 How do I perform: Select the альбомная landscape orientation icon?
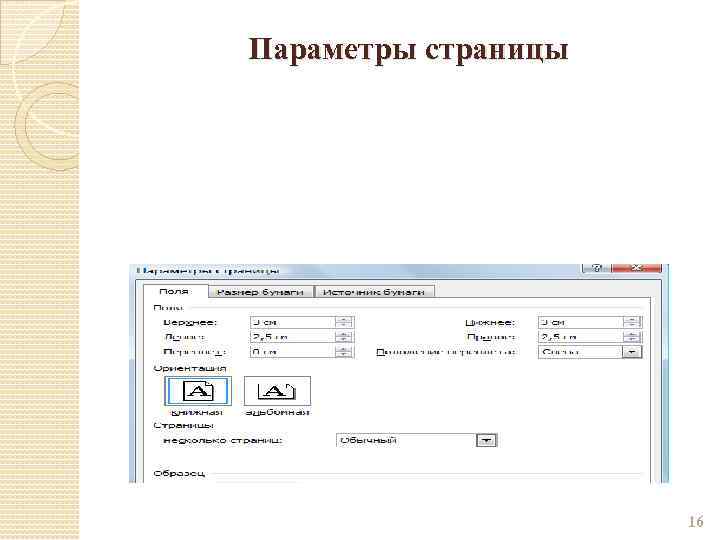coord(277,391)
